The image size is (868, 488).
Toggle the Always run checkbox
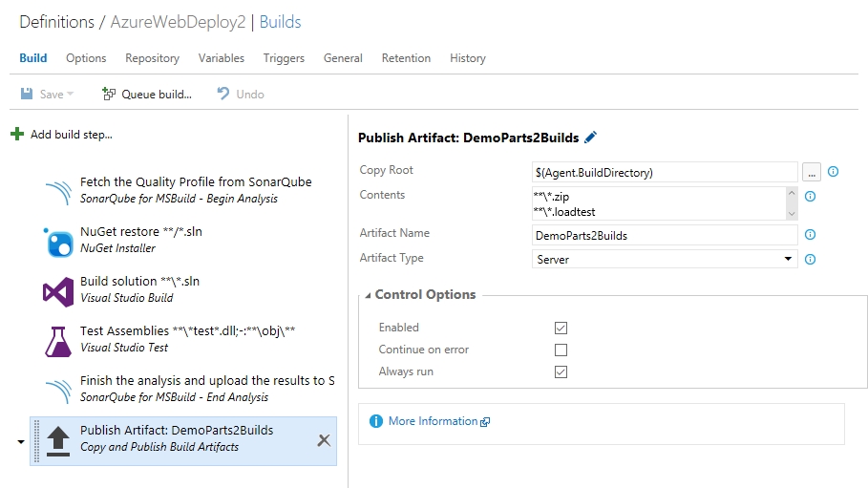pyautogui.click(x=561, y=371)
